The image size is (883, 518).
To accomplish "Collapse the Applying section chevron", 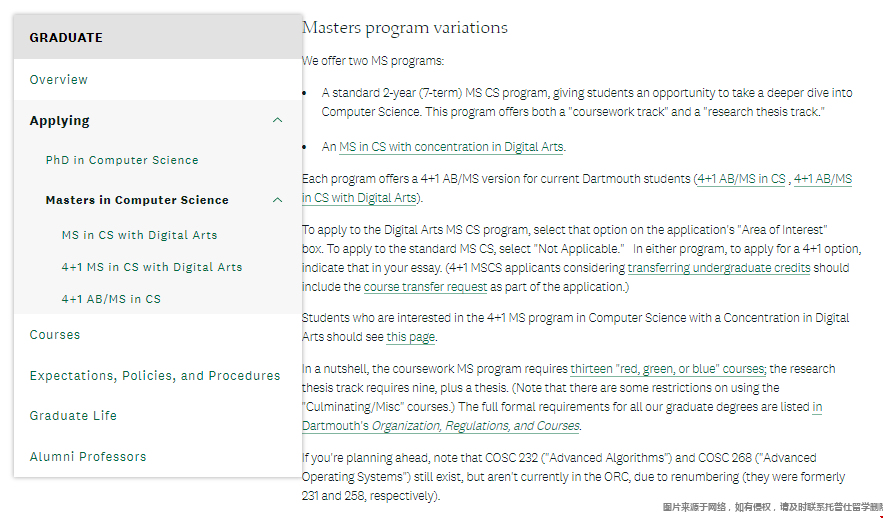I will pyautogui.click(x=277, y=121).
